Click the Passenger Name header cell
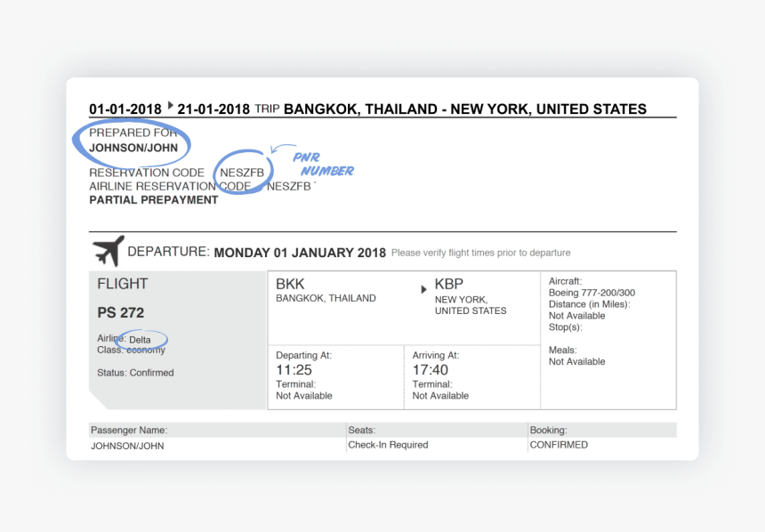The height and width of the screenshot is (532, 765). pyautogui.click(x=218, y=430)
